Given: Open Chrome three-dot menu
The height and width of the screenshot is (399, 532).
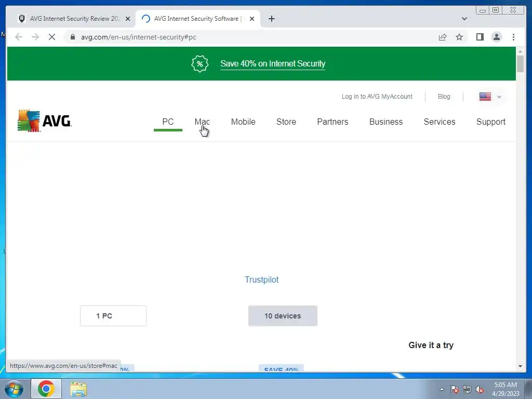Looking at the screenshot, I should click(x=513, y=37).
